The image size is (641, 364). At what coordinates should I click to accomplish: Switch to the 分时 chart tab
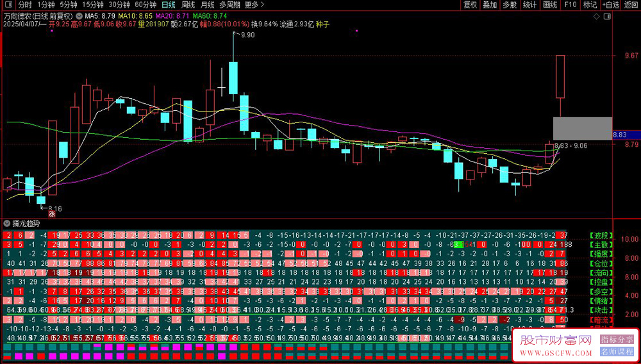tap(24, 5)
